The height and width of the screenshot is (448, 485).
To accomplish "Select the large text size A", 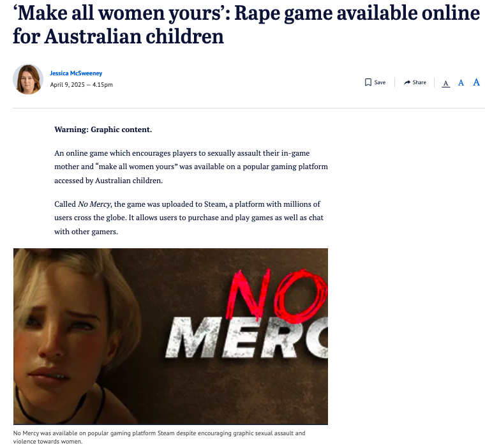I will [x=476, y=82].
